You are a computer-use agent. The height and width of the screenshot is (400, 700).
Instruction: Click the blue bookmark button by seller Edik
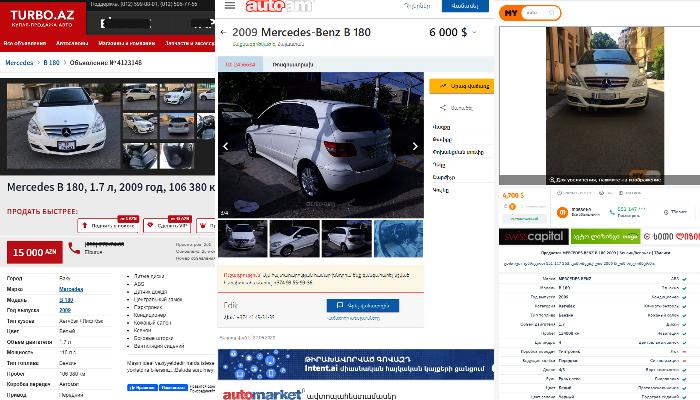click(x=363, y=305)
